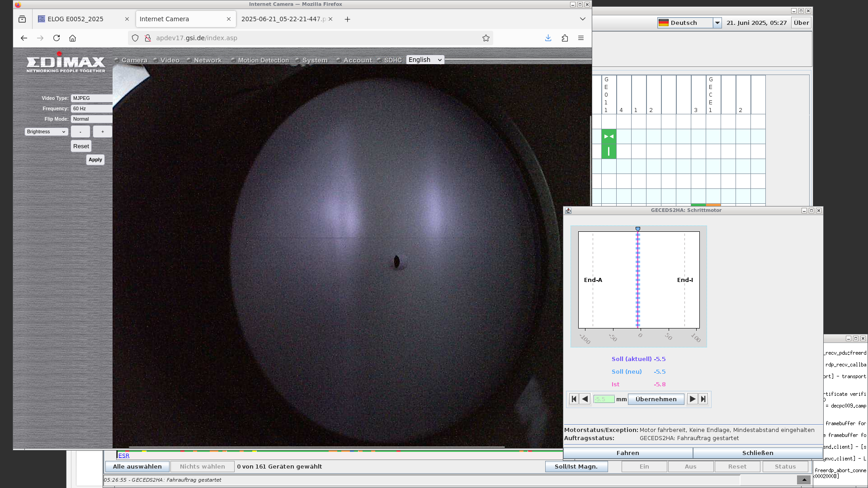Screen dimensions: 868x488
Task: Click the Firefox home icon
Action: pos(72,38)
